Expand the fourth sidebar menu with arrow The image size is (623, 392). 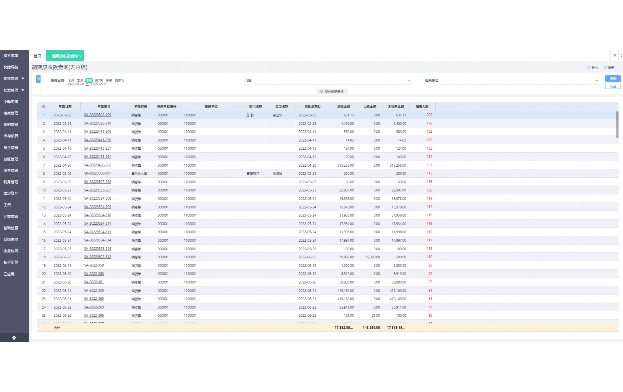click(x=14, y=90)
